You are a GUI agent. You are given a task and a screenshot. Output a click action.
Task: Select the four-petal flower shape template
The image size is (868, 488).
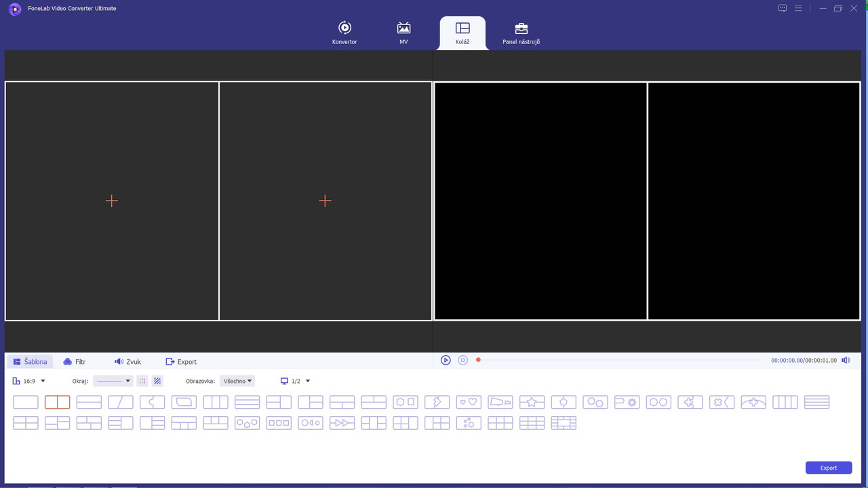[690, 402]
